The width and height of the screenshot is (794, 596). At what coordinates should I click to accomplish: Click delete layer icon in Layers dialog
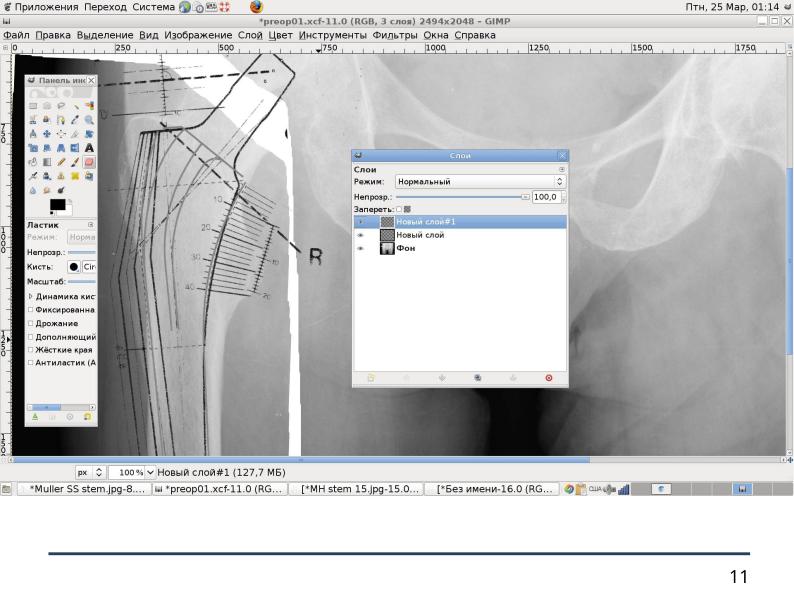pos(548,378)
